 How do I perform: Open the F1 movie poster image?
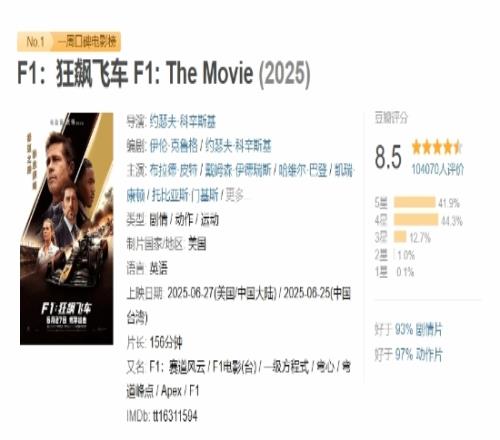(x=67, y=229)
